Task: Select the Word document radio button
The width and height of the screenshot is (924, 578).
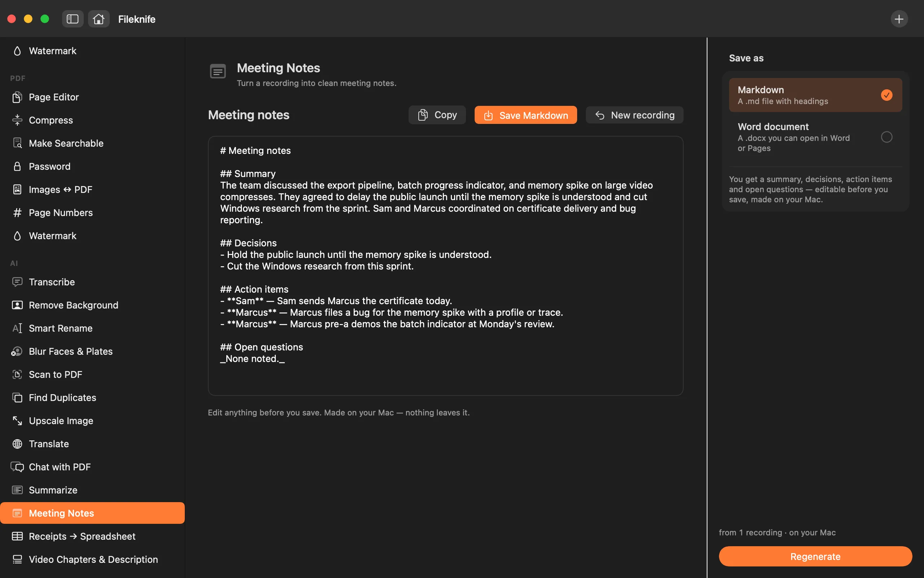Action: 886,137
